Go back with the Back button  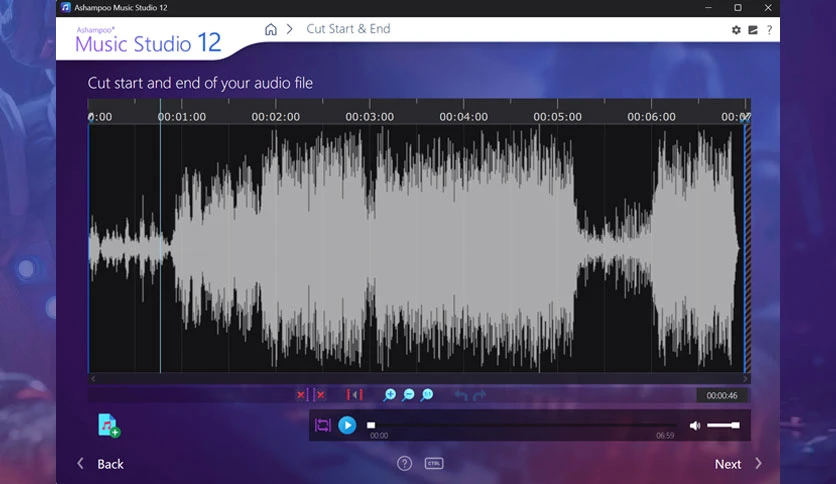coord(110,464)
